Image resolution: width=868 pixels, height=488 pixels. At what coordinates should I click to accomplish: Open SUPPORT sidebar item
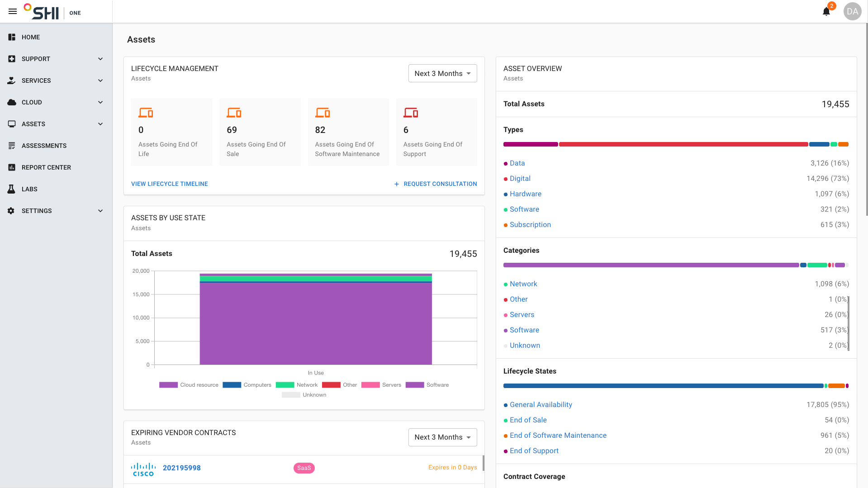point(56,59)
